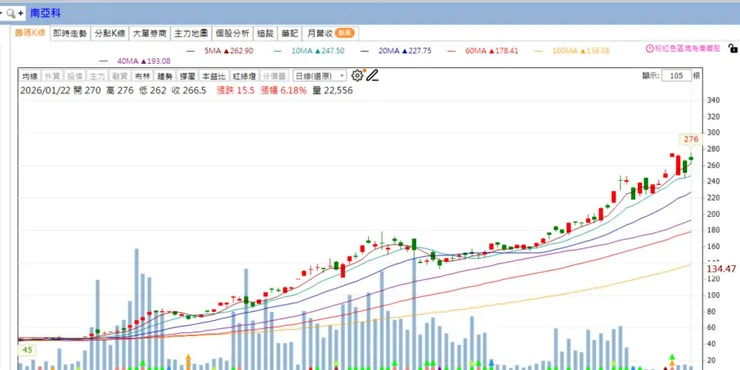Click the 40MA 193.08 legend entry
This screenshot has width=740, height=370.
(x=136, y=61)
